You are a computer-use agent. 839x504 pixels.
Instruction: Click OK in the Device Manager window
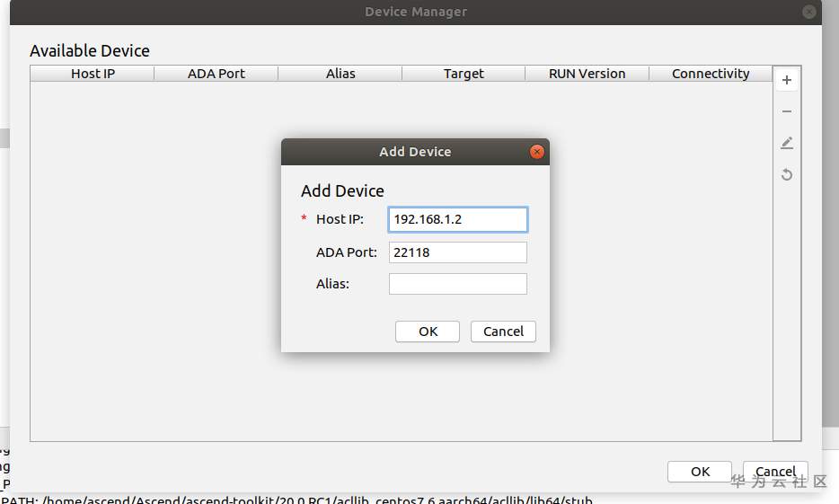coord(700,472)
